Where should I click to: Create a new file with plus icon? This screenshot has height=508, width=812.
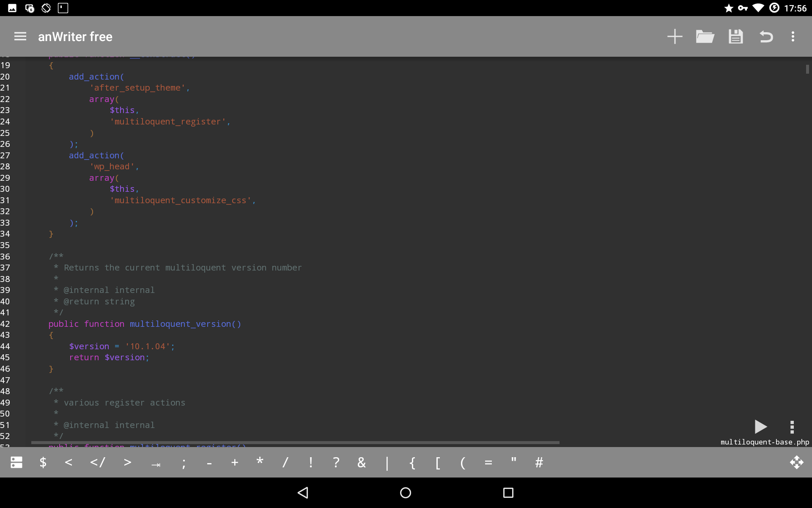[x=675, y=36]
